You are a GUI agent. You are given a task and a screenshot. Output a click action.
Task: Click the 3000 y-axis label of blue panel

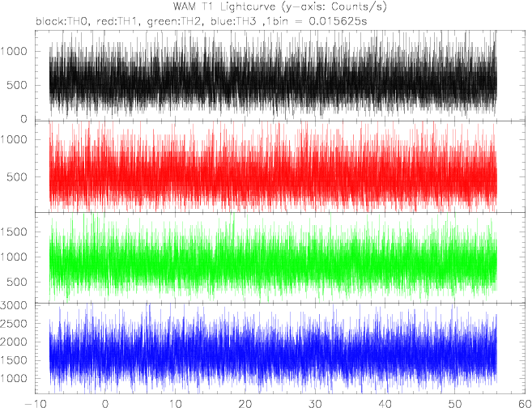(14, 305)
